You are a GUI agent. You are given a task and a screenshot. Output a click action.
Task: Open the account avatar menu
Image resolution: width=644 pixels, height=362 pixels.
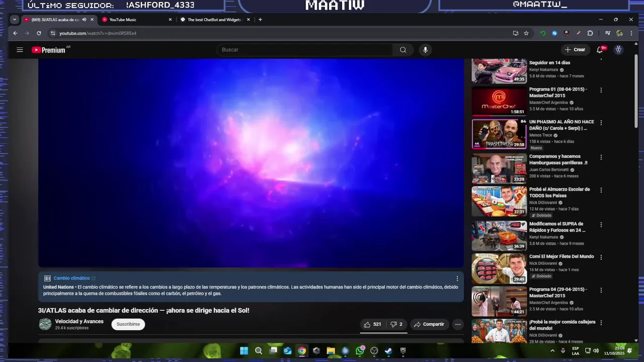pyautogui.click(x=618, y=50)
